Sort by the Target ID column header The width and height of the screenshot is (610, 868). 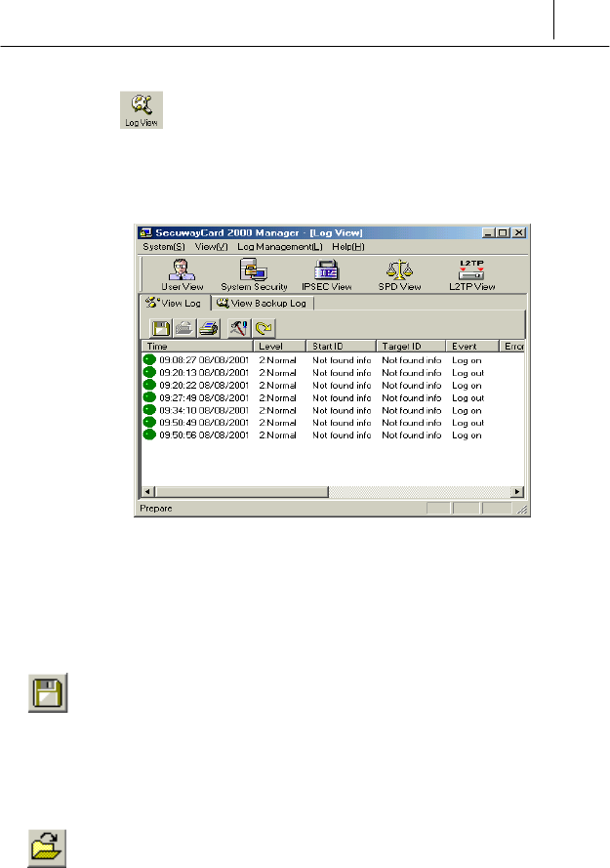411,346
